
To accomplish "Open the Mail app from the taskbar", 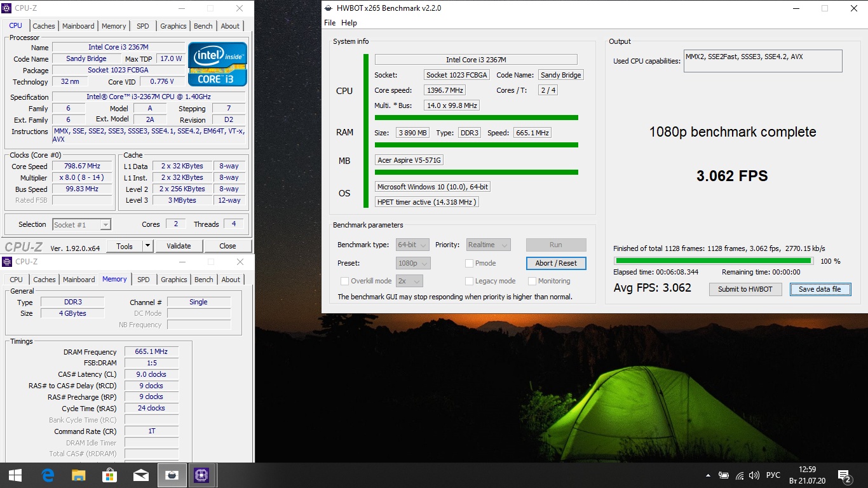I will (140, 475).
